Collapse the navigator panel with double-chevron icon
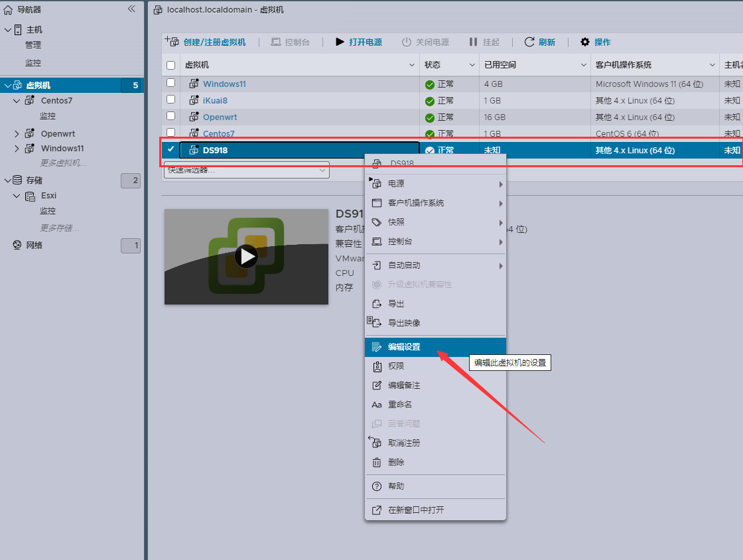This screenshot has width=743, height=560. click(131, 9)
